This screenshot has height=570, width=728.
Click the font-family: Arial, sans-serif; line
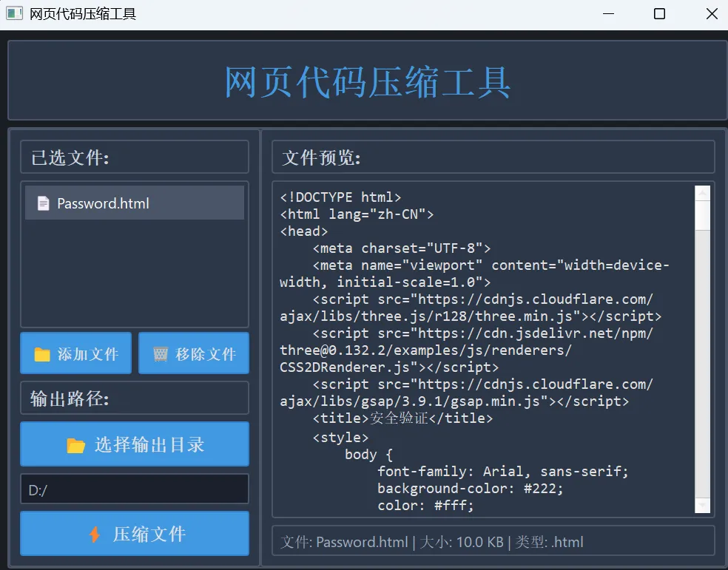tap(503, 471)
